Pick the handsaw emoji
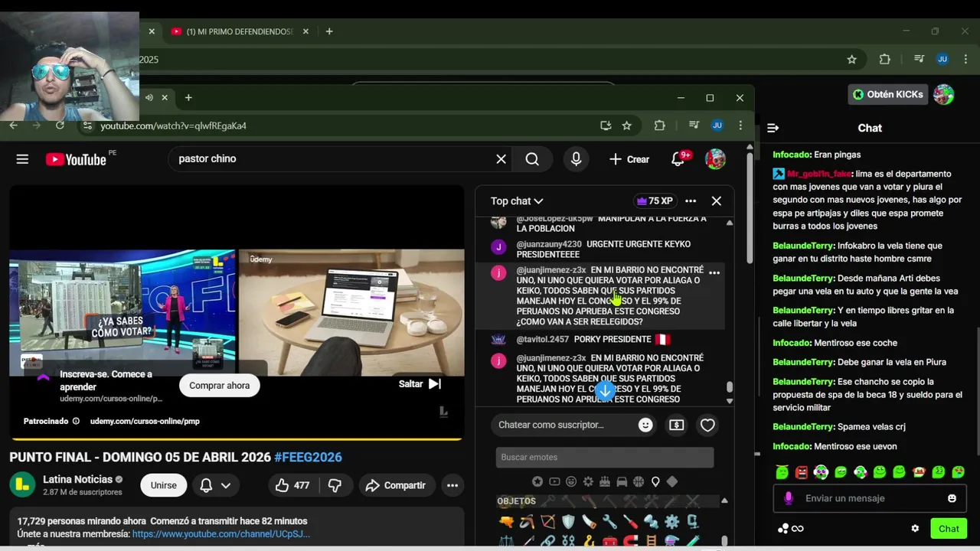Viewport: 980px width, 551px height. click(x=589, y=522)
